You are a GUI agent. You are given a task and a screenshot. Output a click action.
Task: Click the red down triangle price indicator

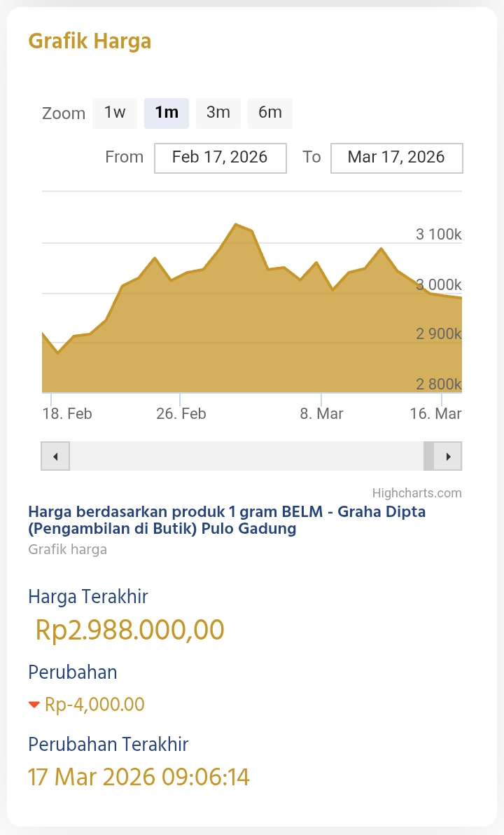click(x=34, y=705)
